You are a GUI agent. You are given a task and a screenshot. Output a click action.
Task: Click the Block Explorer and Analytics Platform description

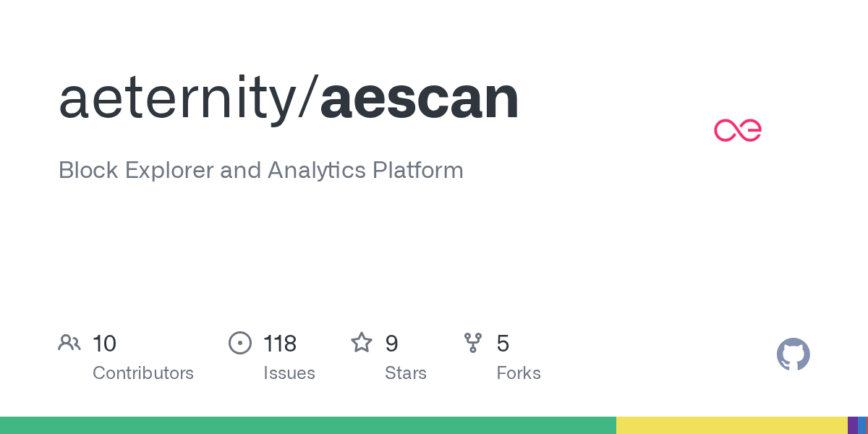tap(260, 171)
